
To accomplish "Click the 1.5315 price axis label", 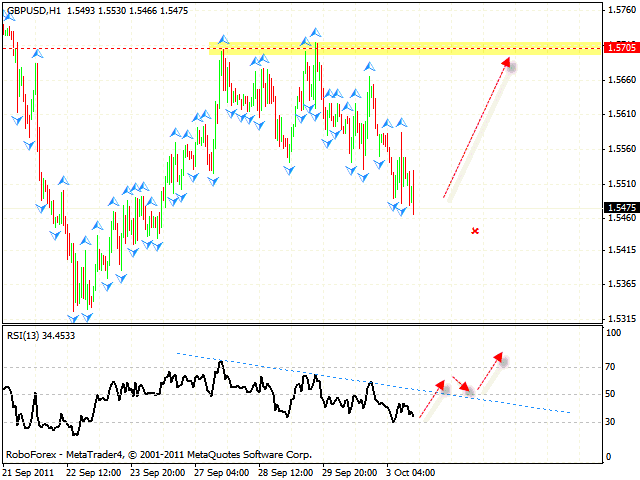I will pyautogui.click(x=619, y=318).
